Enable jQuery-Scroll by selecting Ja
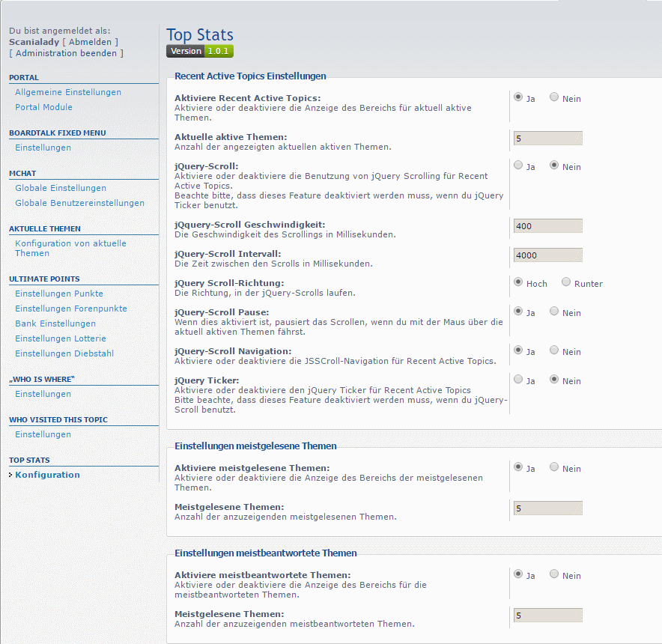Screen dimensions: 662x644 (x=518, y=165)
